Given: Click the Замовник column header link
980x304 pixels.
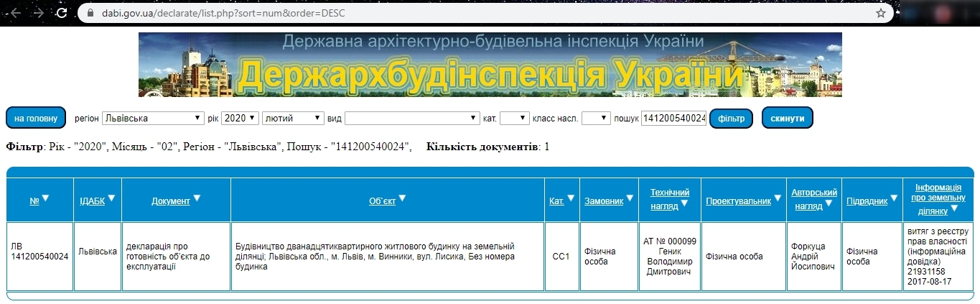Looking at the screenshot, I should tap(604, 201).
